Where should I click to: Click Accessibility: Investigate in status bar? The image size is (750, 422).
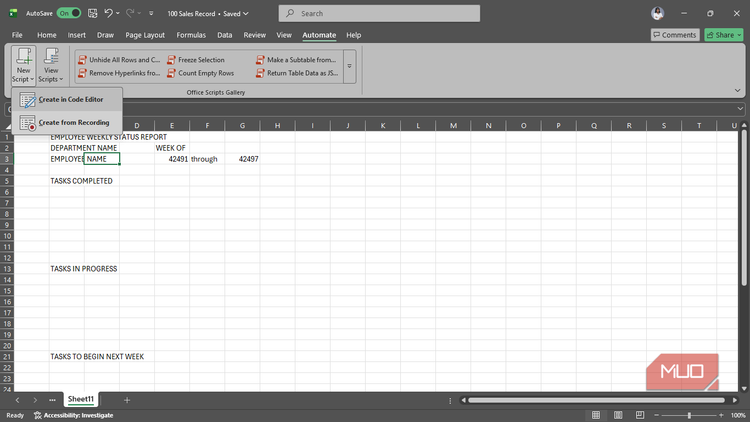point(74,415)
